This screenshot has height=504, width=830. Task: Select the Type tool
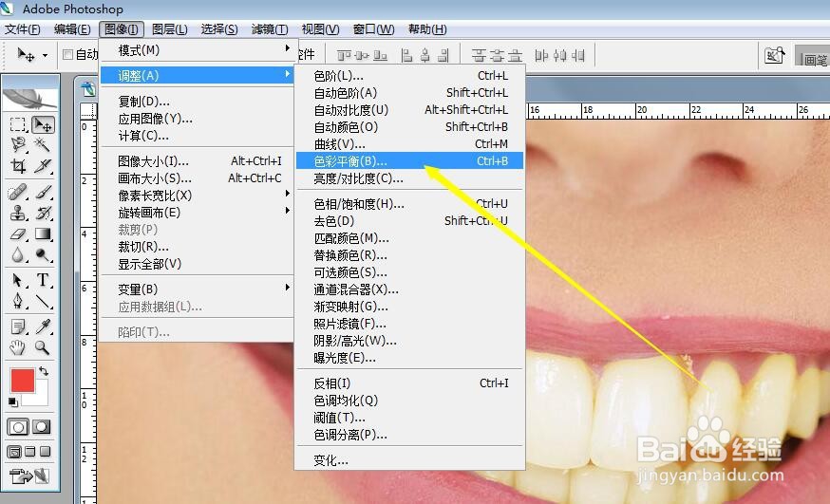[x=43, y=280]
